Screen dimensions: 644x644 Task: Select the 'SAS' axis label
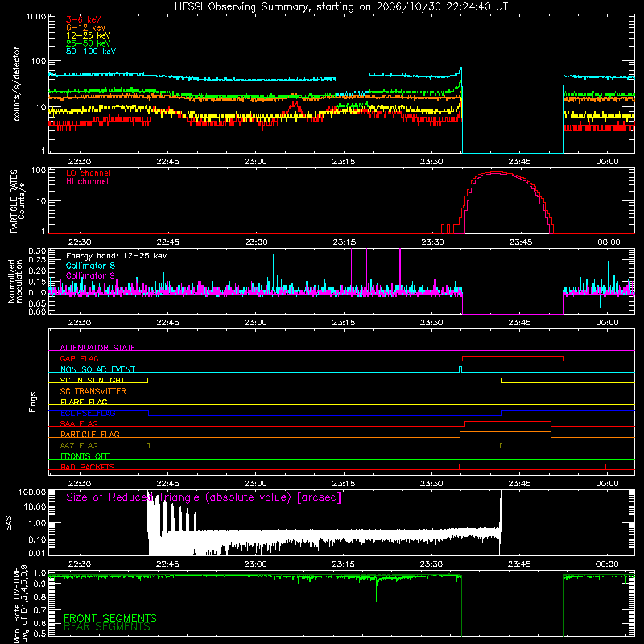pyautogui.click(x=9, y=522)
